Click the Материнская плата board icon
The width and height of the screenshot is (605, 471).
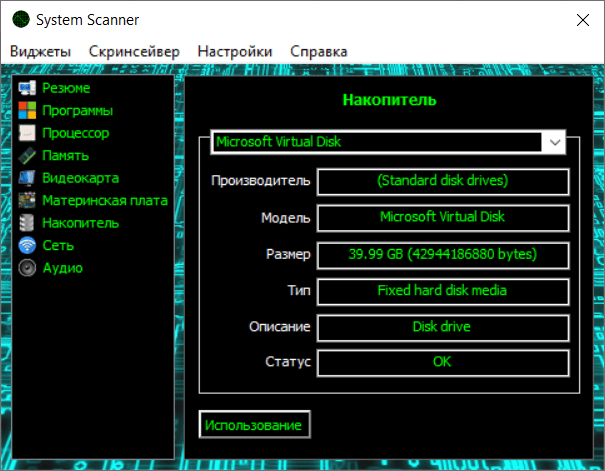(x=27, y=200)
